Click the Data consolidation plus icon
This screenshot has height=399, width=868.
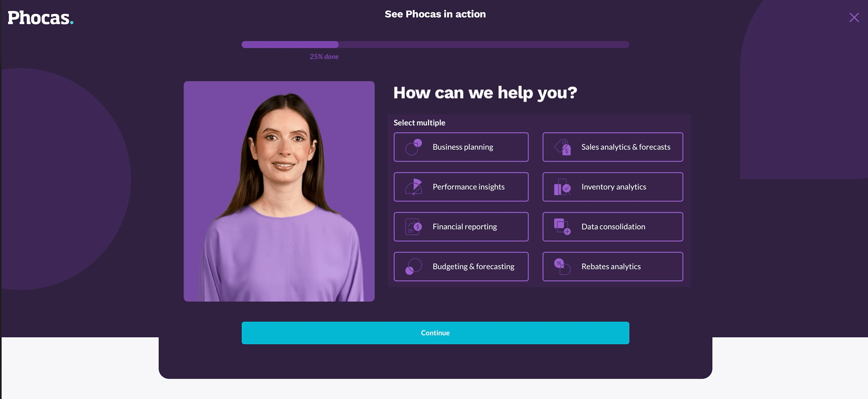(x=562, y=227)
